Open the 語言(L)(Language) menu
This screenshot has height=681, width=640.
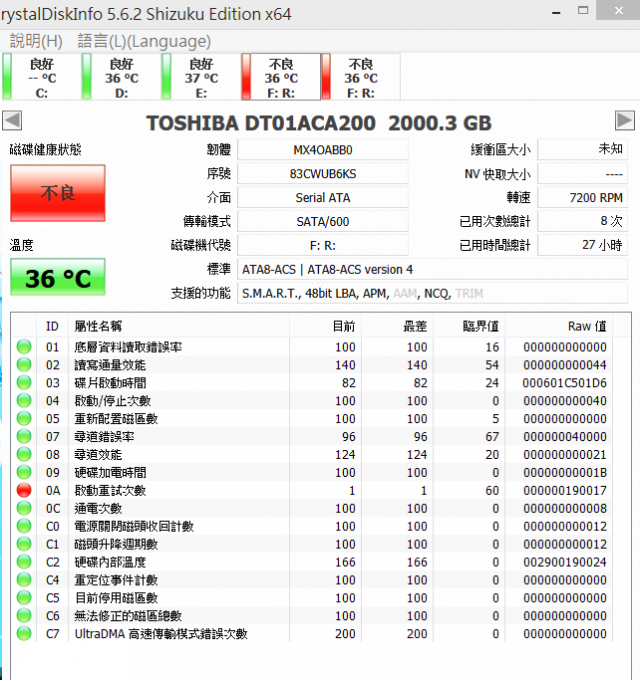tap(144, 41)
